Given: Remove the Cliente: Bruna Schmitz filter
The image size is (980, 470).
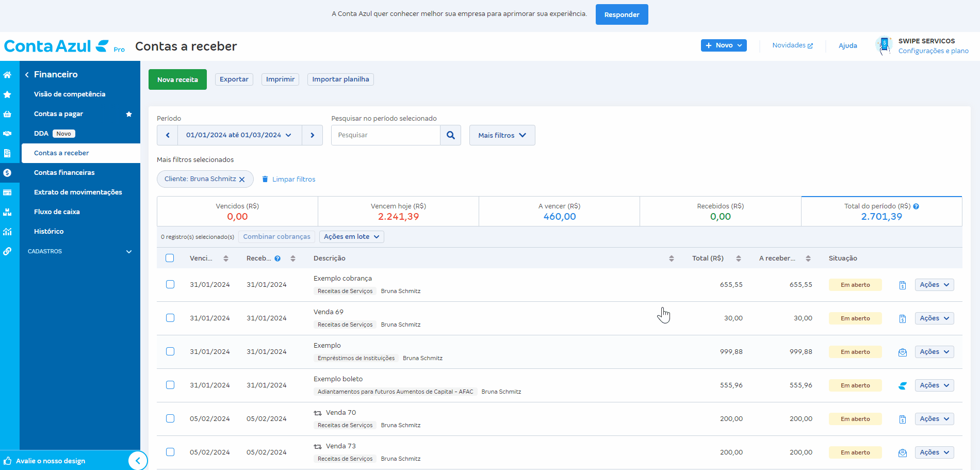Looking at the screenshot, I should pos(242,180).
